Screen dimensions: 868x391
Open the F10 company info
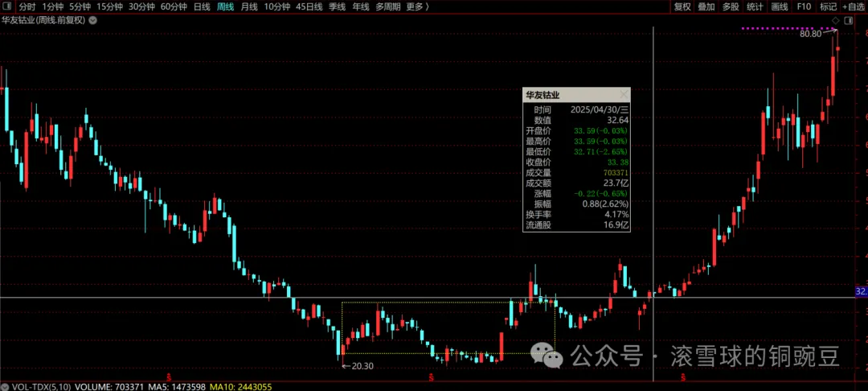point(804,6)
